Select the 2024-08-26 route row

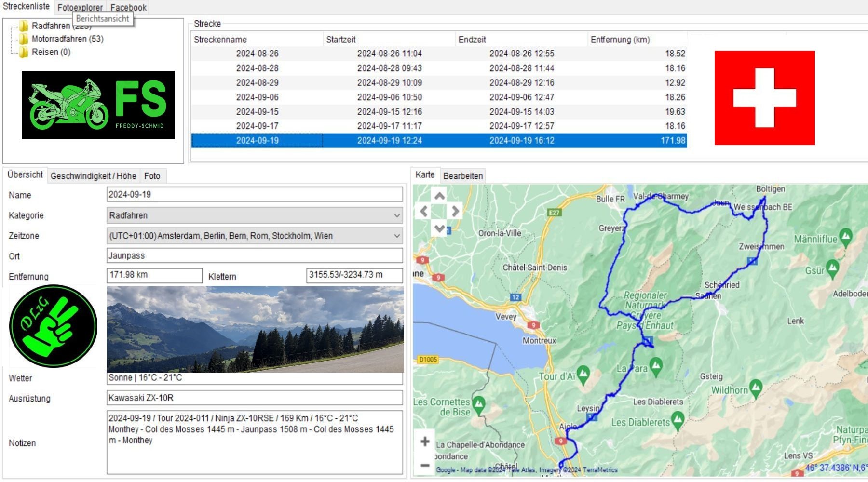439,54
